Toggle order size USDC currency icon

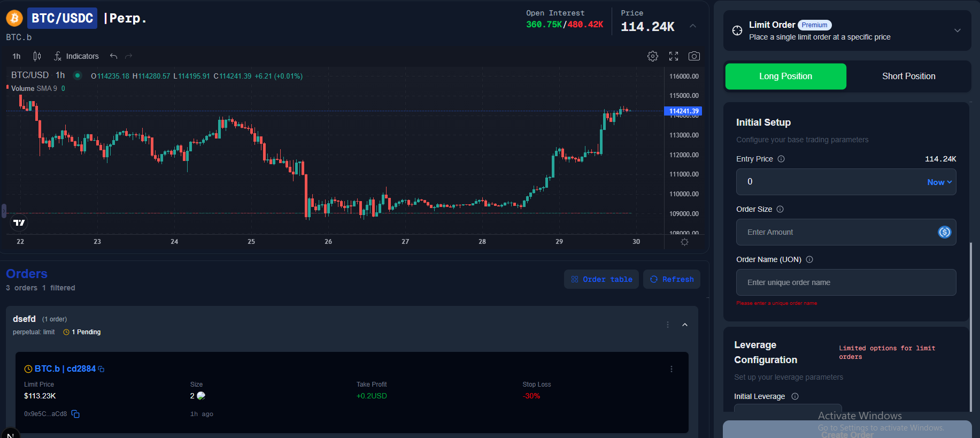tap(944, 232)
